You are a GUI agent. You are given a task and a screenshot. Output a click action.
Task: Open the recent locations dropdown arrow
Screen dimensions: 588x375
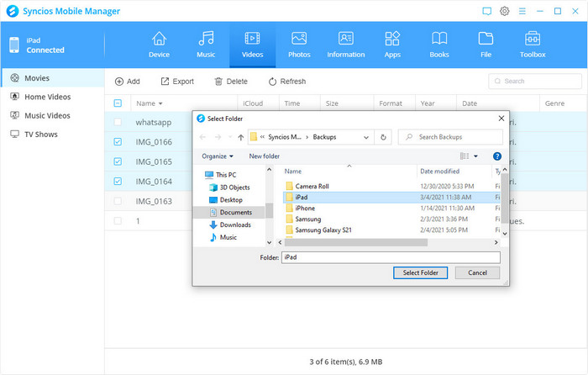coord(230,137)
